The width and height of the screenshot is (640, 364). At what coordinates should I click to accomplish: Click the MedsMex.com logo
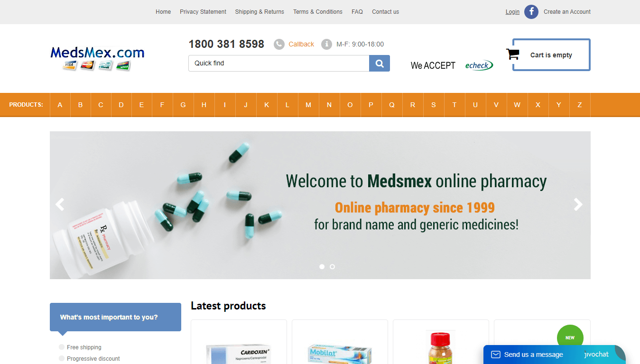point(97,58)
